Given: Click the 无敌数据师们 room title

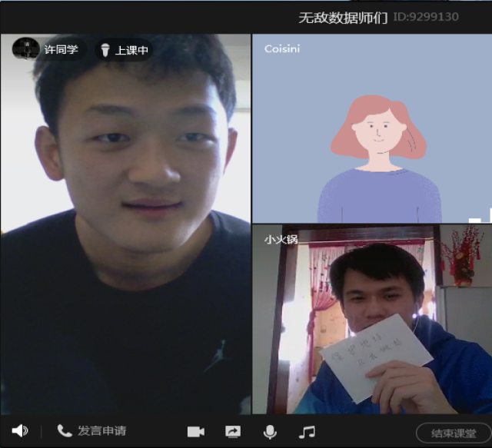Looking at the screenshot, I should [x=343, y=18].
